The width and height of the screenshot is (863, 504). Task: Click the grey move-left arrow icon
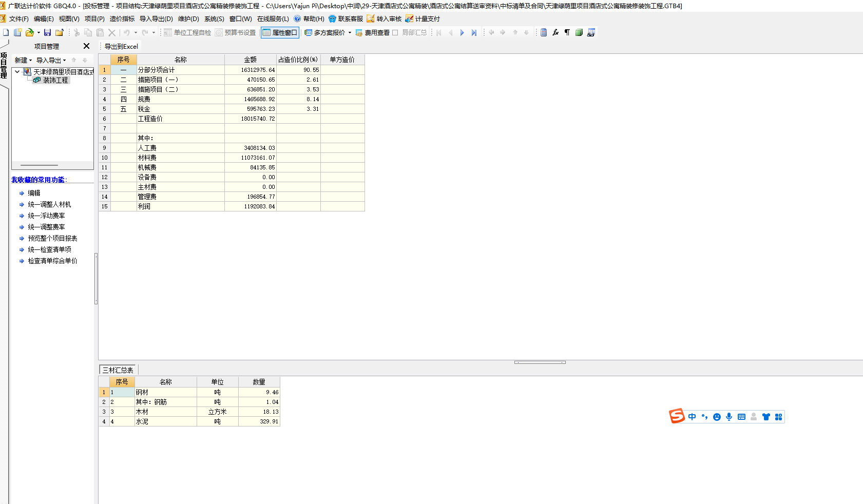click(491, 32)
